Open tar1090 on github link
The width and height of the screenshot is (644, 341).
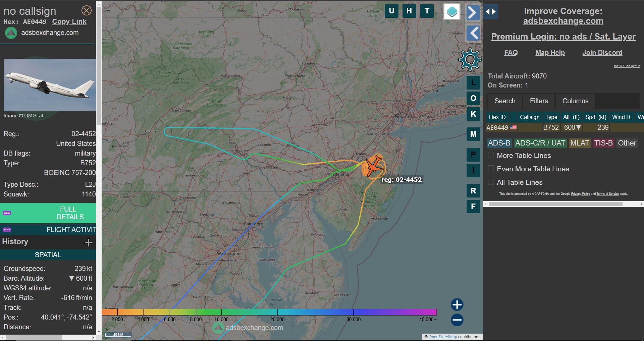[627, 66]
